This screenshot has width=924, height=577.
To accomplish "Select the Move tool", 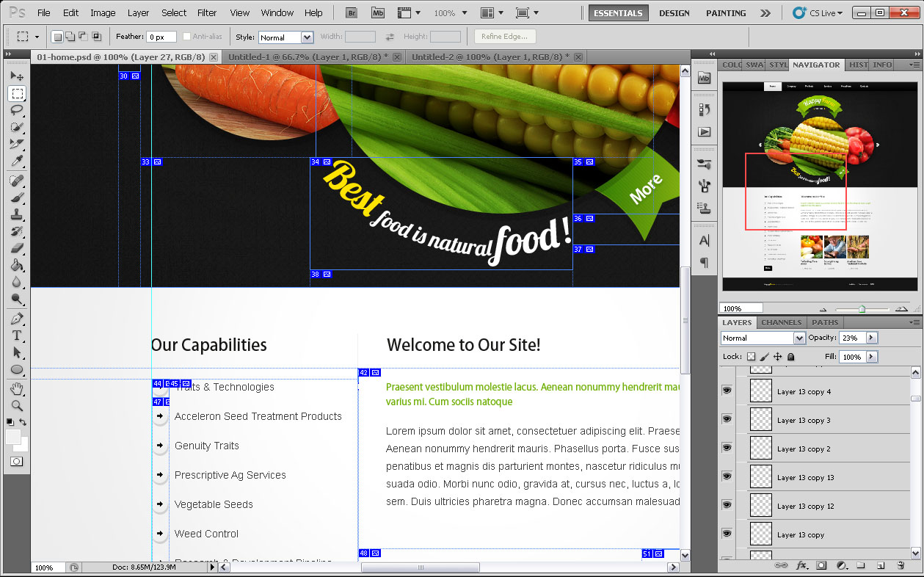I will coord(17,76).
